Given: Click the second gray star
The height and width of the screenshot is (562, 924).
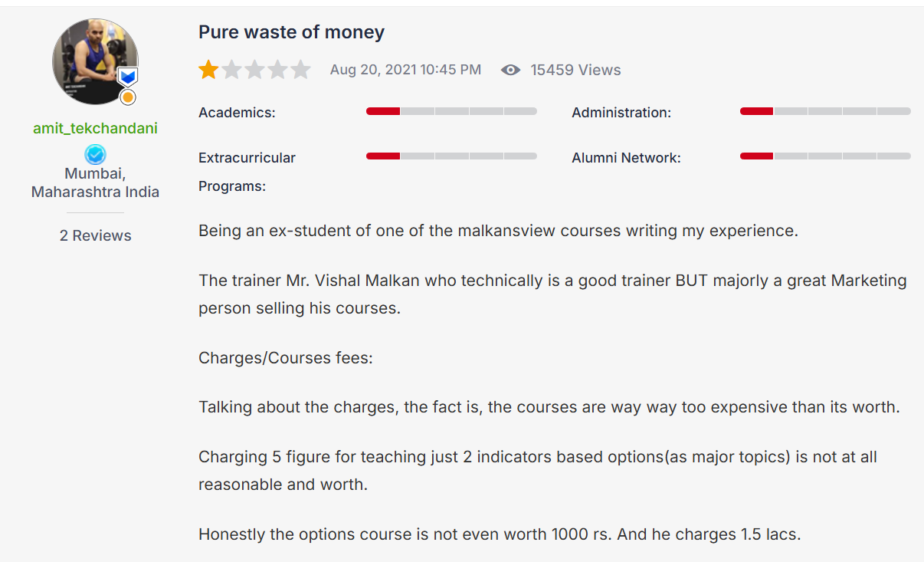Looking at the screenshot, I should [x=231, y=69].
